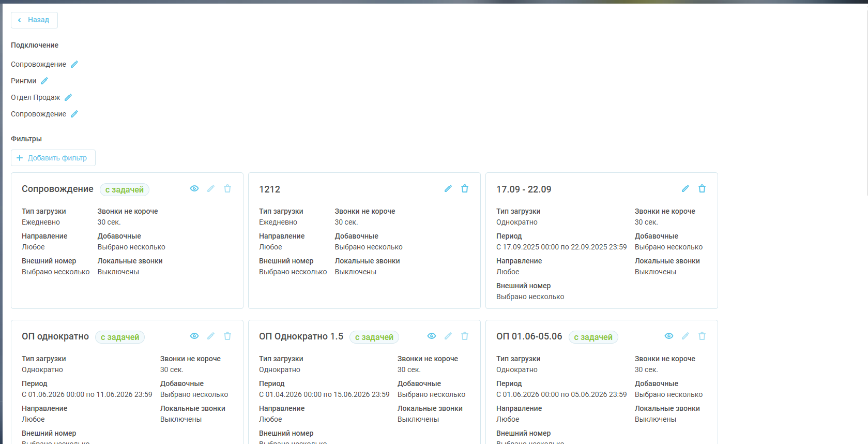
Task: Edit the last Сопровождение connection entry
Action: tap(74, 114)
